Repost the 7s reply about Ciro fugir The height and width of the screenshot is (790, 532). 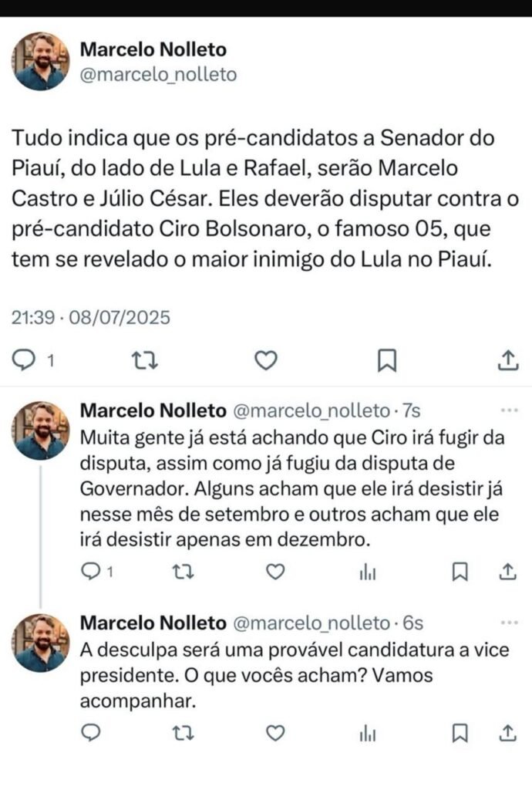[x=184, y=571]
